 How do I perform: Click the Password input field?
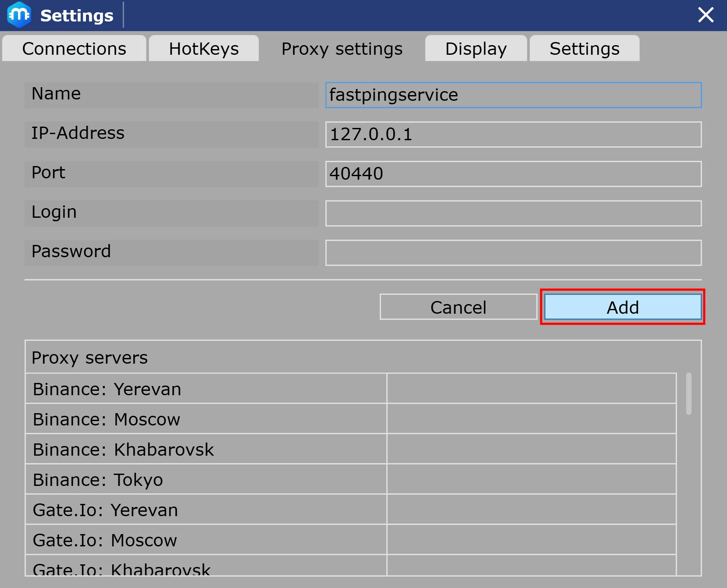513,253
